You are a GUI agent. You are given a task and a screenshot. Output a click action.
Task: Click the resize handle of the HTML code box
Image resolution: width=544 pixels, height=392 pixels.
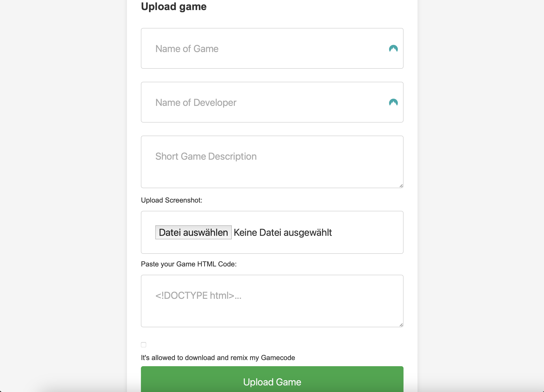click(x=401, y=324)
